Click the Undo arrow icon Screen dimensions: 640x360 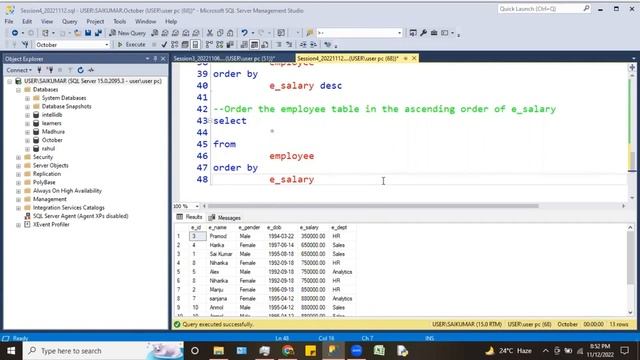[244, 33]
